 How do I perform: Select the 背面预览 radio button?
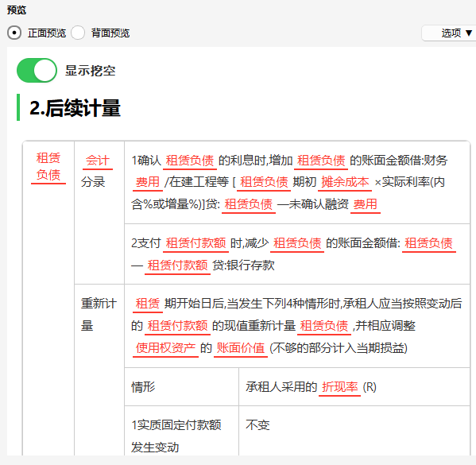78,33
